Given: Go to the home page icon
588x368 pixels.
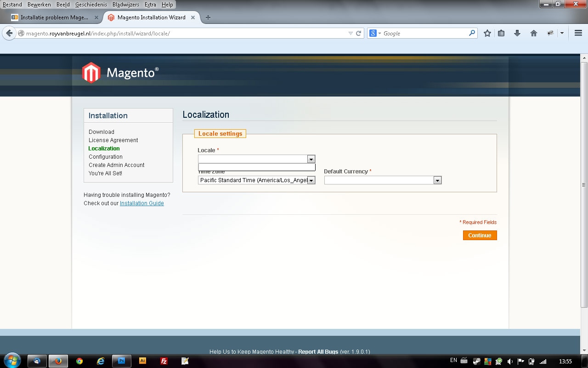Looking at the screenshot, I should tap(533, 33).
